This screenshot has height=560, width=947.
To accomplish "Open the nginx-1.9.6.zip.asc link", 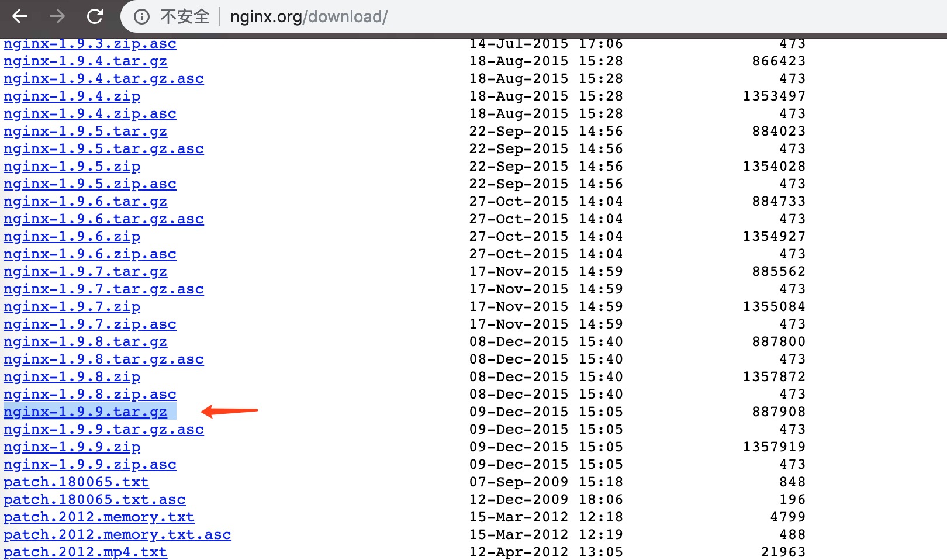I will click(90, 254).
